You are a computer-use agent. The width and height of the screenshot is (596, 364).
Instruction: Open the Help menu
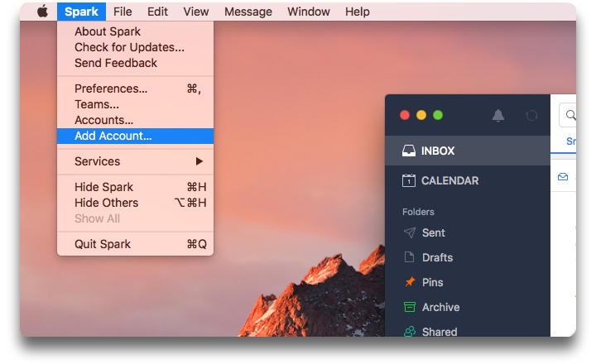357,12
